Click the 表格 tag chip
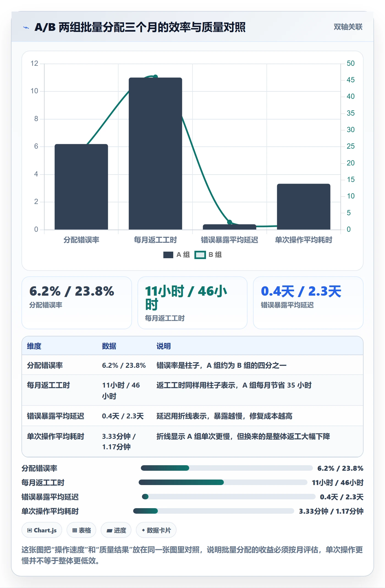The width and height of the screenshot is (385, 588). 81,530
